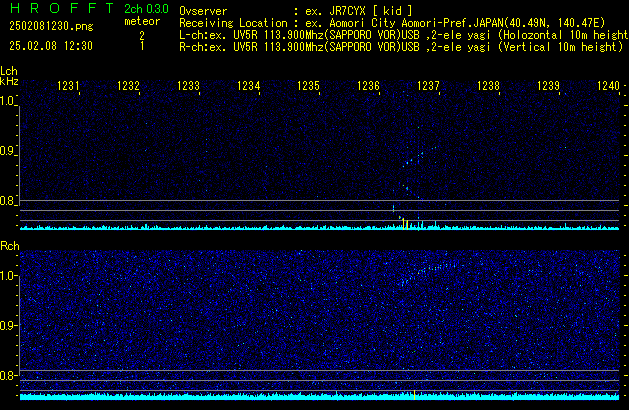This screenshot has height=410, width=629.
Task: Click the 2ch 0.3.0 version label
Action: coord(146,9)
